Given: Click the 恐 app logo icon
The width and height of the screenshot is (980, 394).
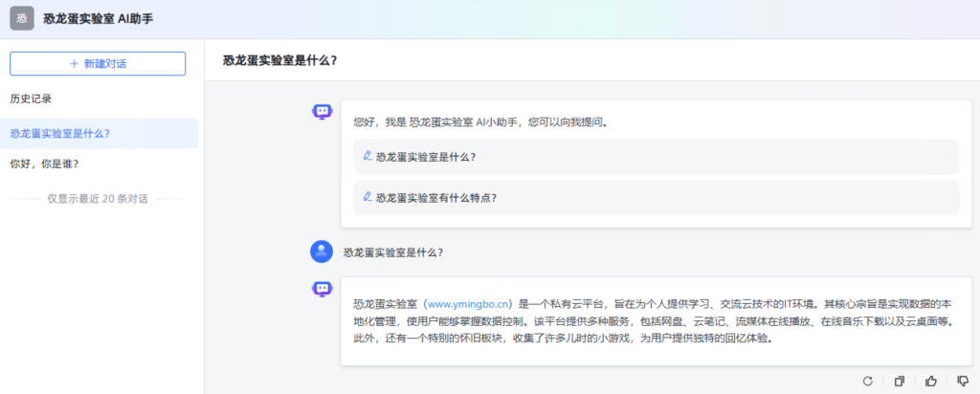Looking at the screenshot, I should click(x=22, y=19).
